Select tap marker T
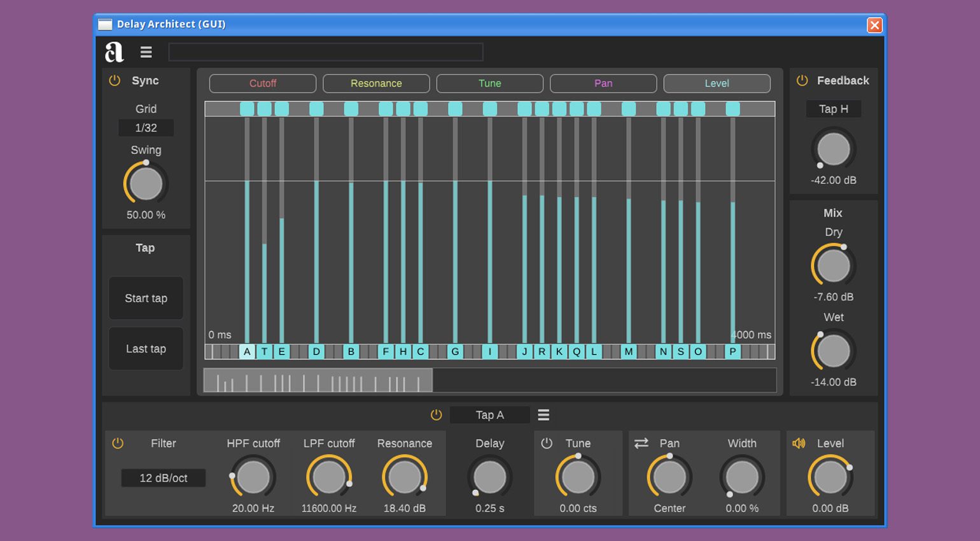This screenshot has height=541, width=980. click(264, 351)
